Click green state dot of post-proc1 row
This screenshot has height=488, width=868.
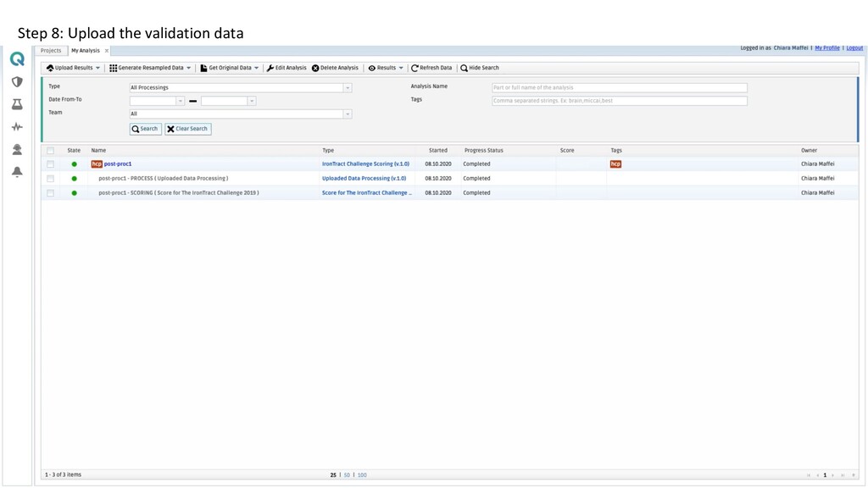pyautogui.click(x=75, y=164)
